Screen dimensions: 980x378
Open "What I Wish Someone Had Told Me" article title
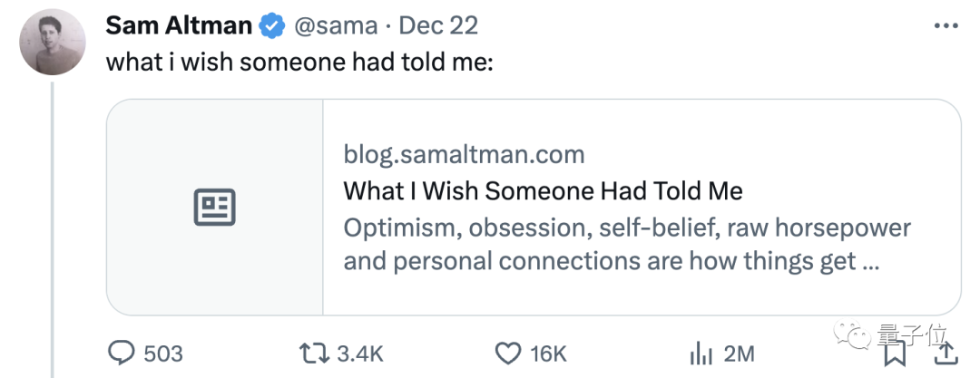point(543,191)
